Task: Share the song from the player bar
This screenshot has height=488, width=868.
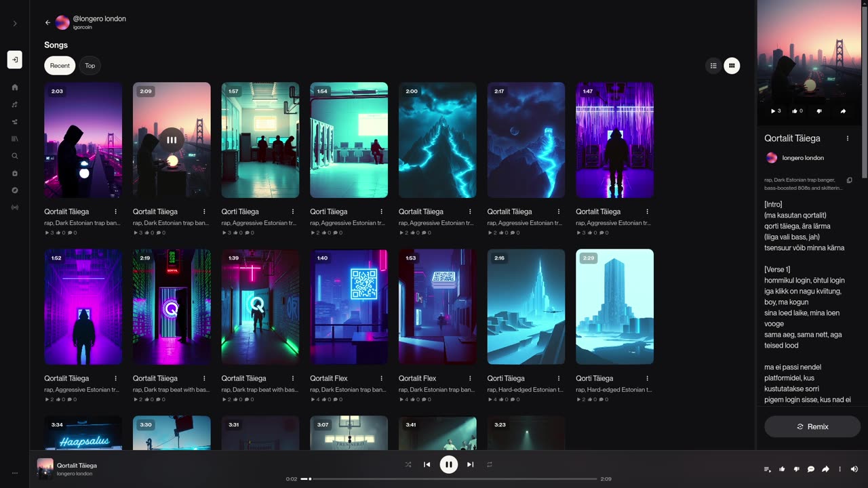Action: (825, 469)
